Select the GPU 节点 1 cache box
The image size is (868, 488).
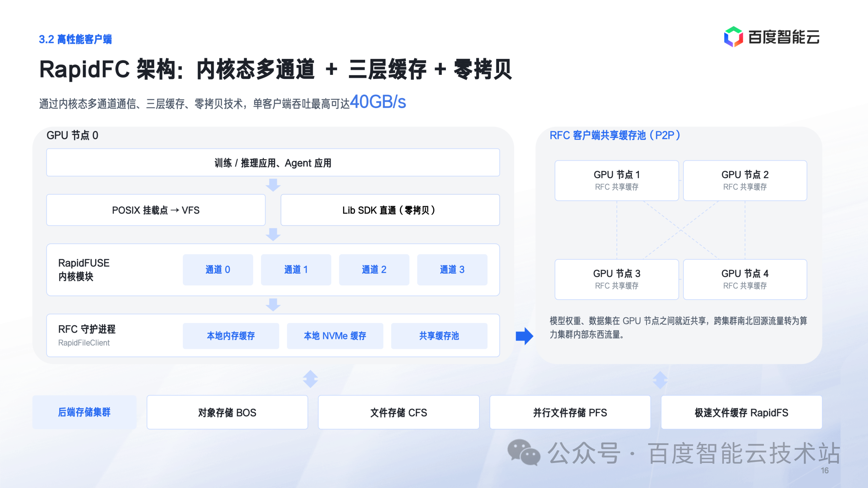(x=616, y=180)
